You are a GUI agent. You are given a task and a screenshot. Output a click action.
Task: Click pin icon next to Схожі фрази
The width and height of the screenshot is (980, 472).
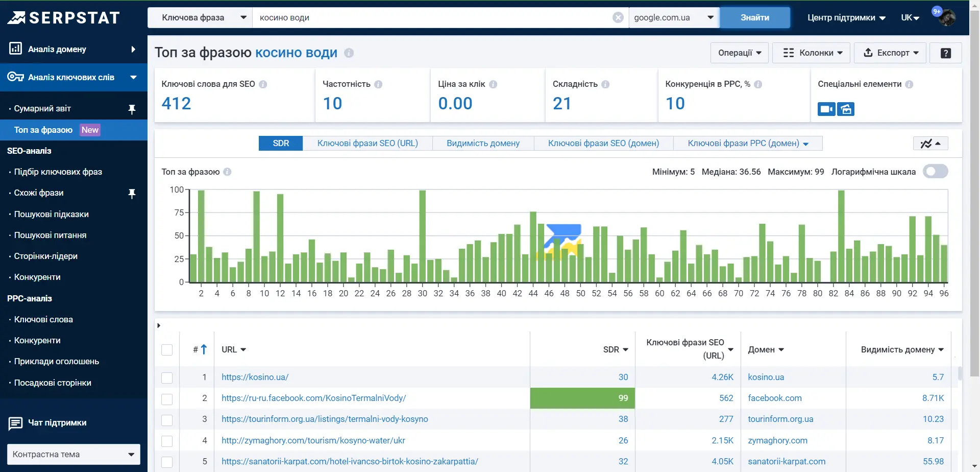click(132, 193)
